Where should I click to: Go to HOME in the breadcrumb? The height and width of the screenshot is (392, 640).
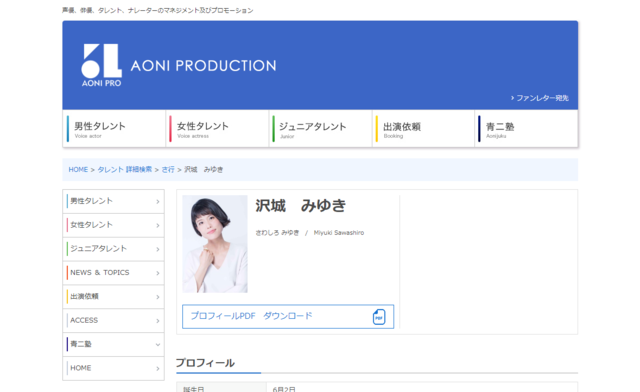point(78,169)
